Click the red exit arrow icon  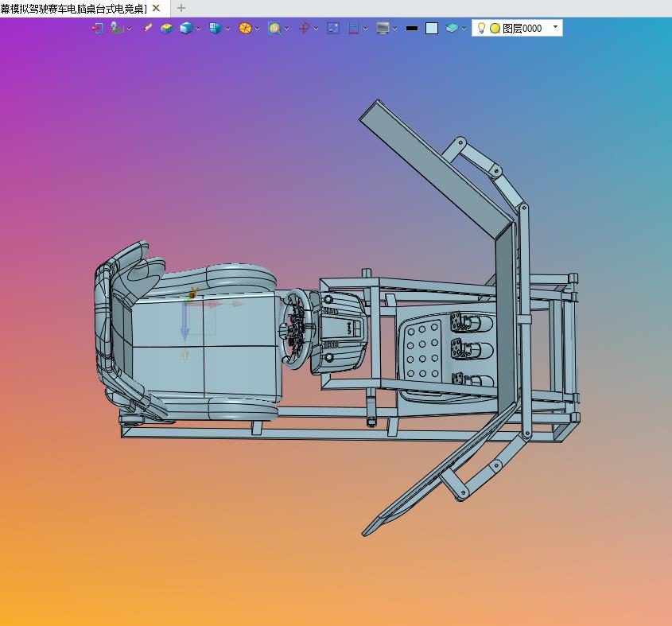click(97, 29)
